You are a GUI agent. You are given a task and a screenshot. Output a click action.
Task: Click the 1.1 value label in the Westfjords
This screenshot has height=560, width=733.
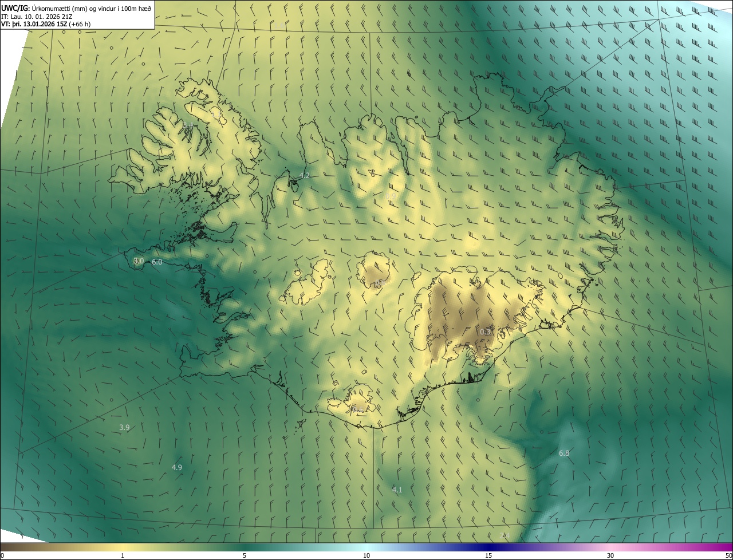[216, 115]
